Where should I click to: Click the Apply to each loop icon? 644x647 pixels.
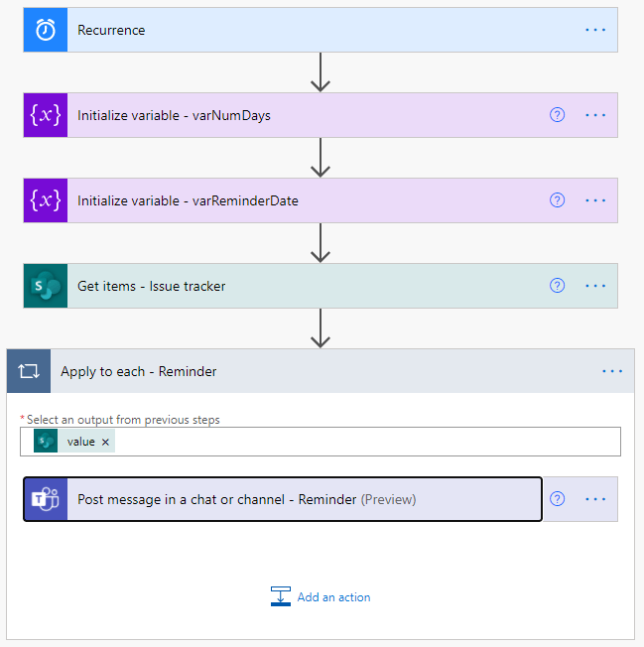pyautogui.click(x=29, y=371)
